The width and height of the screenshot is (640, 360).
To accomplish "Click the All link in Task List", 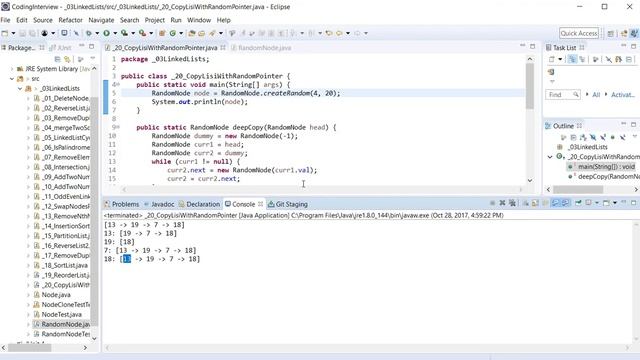I will click(596, 95).
